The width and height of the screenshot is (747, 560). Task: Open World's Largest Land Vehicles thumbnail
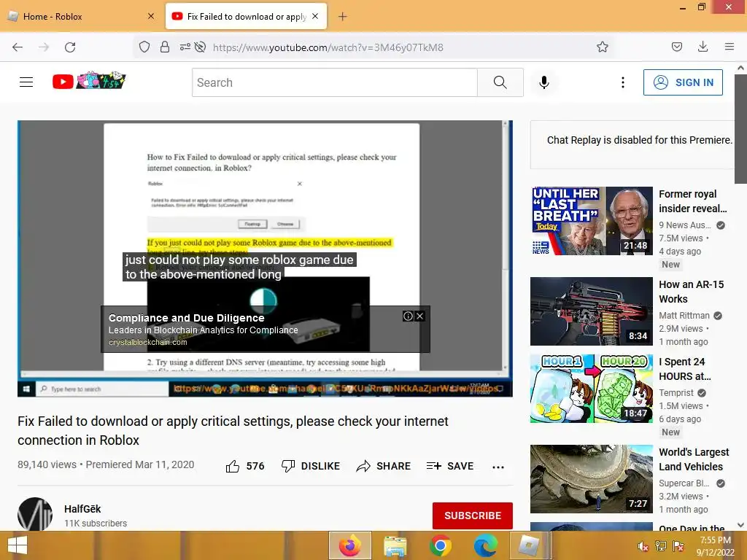[x=591, y=479]
